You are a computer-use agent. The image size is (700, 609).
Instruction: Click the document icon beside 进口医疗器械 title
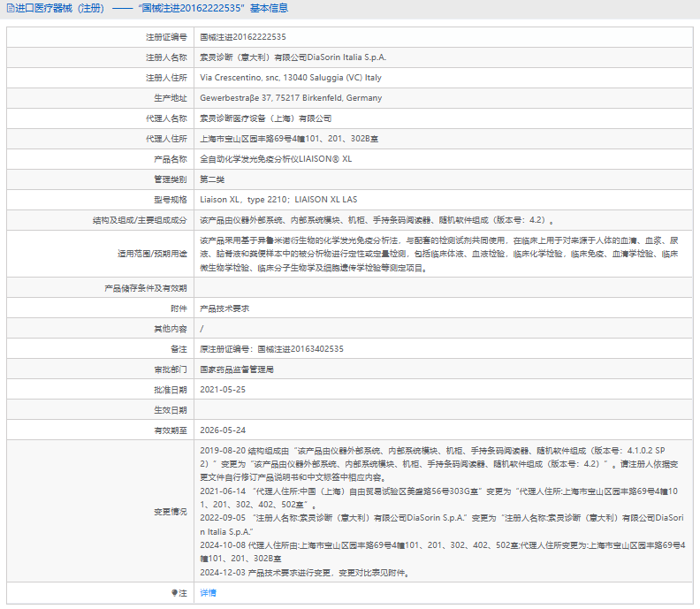point(11,9)
